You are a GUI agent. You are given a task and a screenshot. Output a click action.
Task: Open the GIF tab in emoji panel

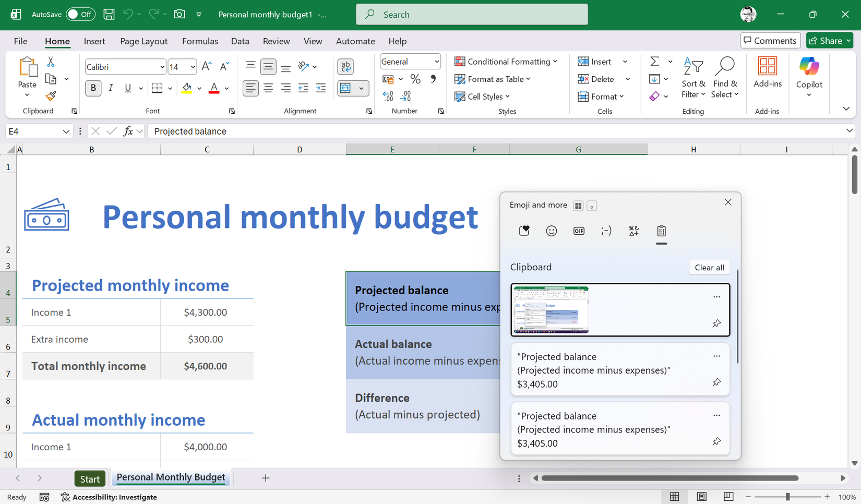click(x=579, y=231)
